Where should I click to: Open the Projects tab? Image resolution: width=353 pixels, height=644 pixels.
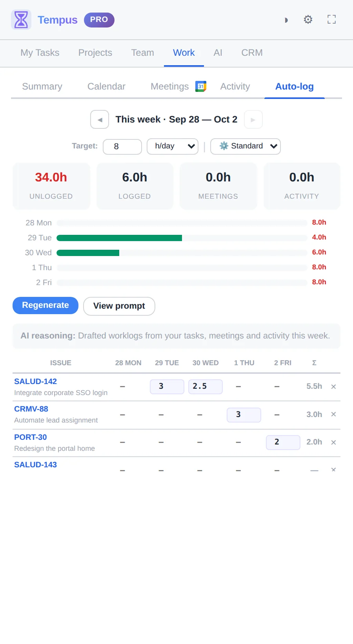coord(95,53)
